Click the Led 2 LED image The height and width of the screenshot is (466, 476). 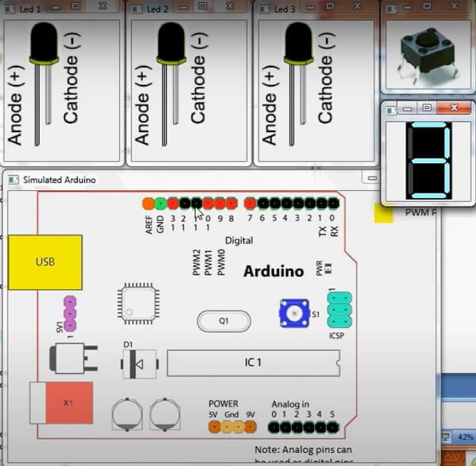171,83
